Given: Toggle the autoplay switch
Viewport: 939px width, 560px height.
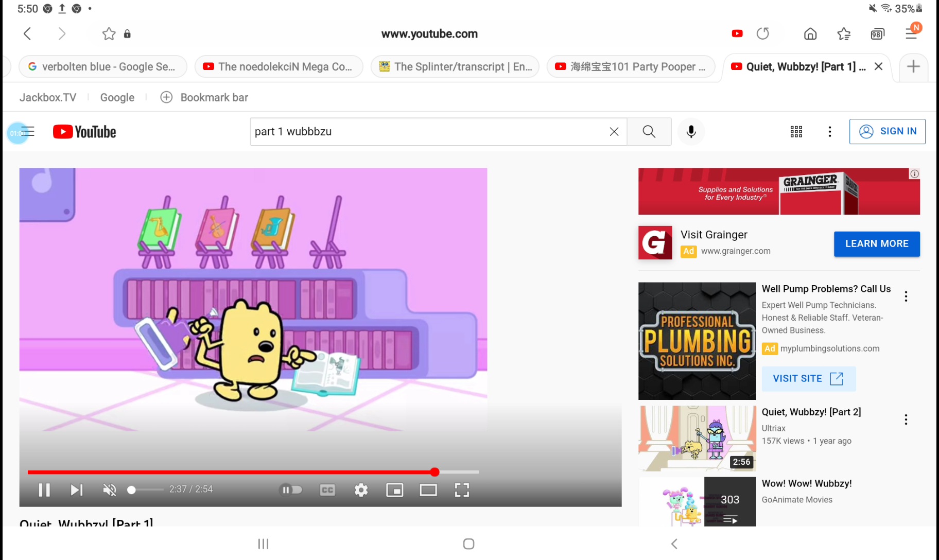Looking at the screenshot, I should coord(291,490).
